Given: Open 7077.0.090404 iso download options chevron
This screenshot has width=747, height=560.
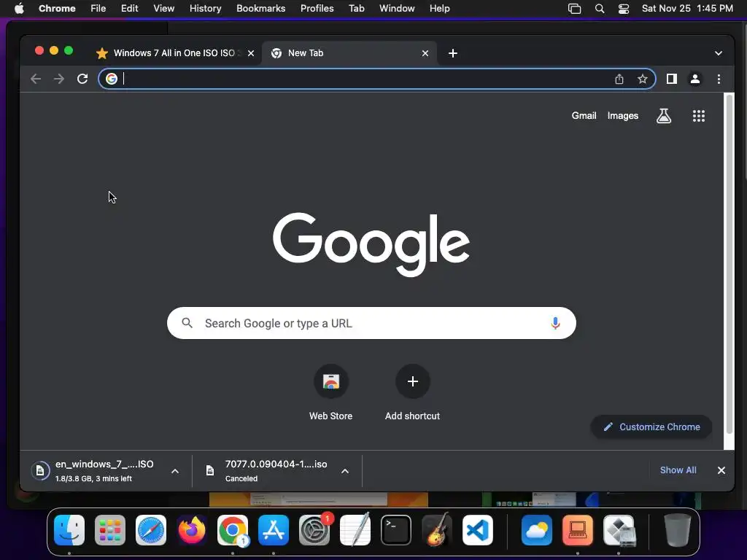Looking at the screenshot, I should (345, 471).
